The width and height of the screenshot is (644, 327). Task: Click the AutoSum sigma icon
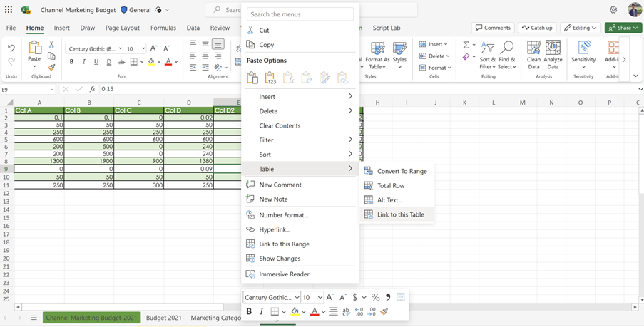466,44
